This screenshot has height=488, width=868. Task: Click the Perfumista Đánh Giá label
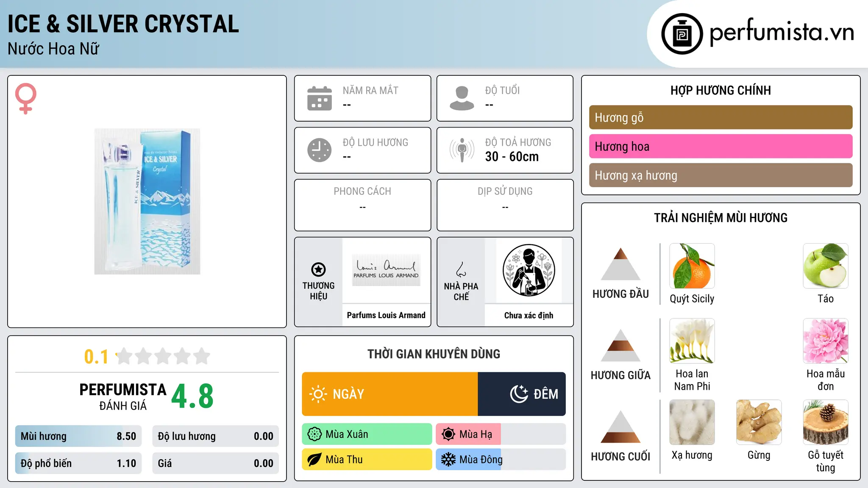(x=123, y=396)
